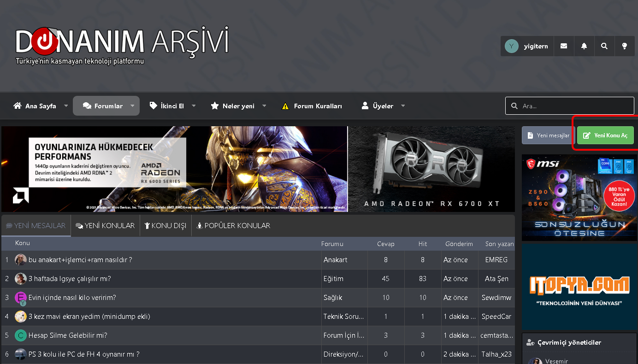Open the yigitern user account menu
This screenshot has height=364, width=638.
pyautogui.click(x=527, y=46)
